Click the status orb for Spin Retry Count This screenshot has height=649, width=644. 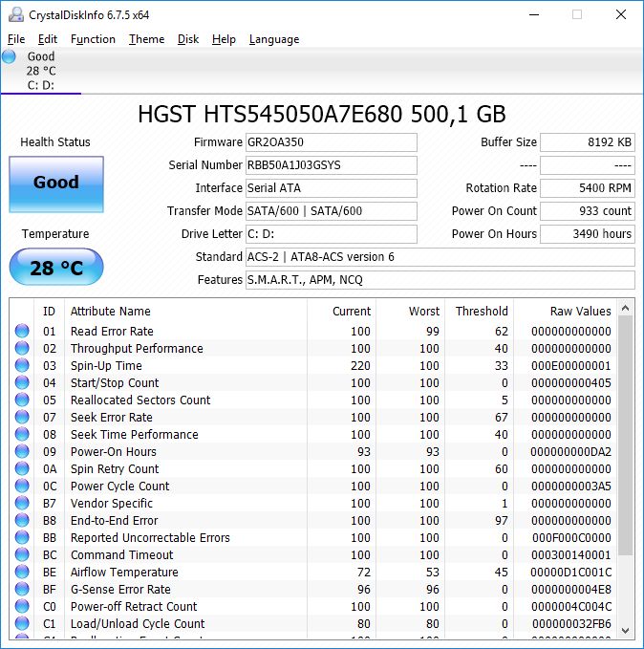pyautogui.click(x=22, y=468)
